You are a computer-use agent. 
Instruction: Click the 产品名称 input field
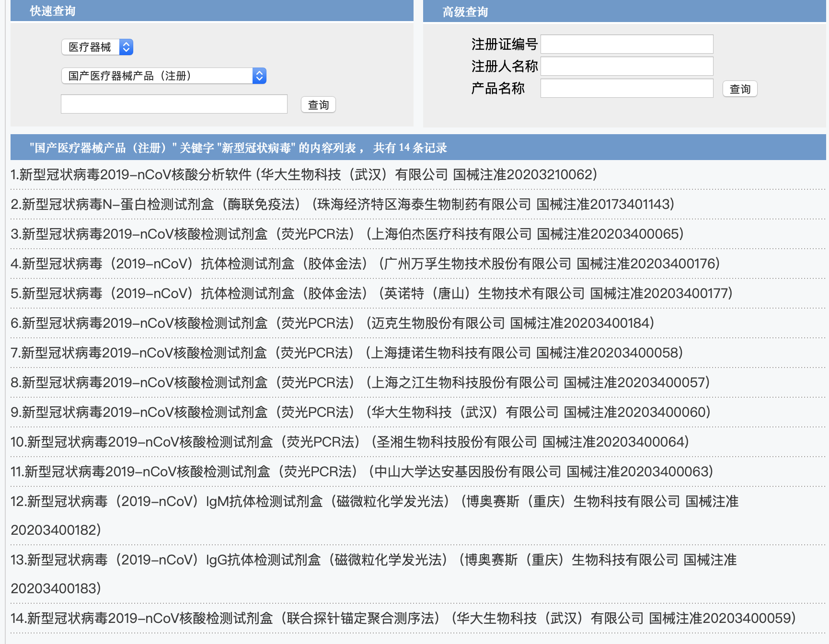627,88
